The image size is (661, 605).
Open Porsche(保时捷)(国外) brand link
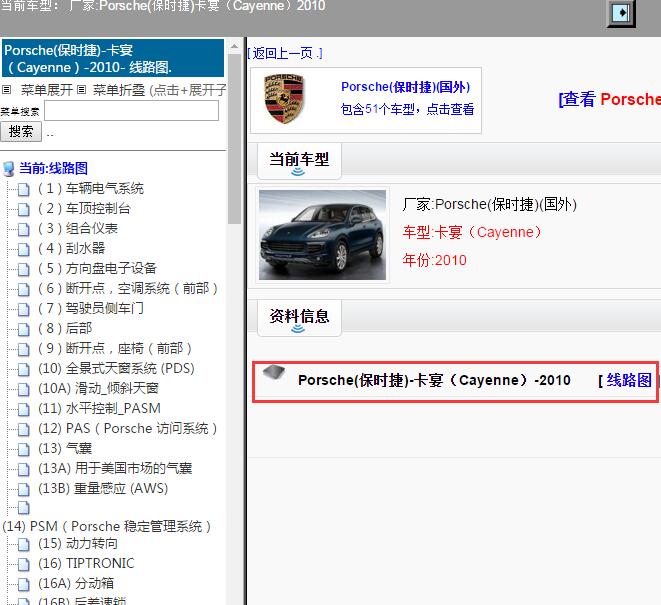[406, 87]
